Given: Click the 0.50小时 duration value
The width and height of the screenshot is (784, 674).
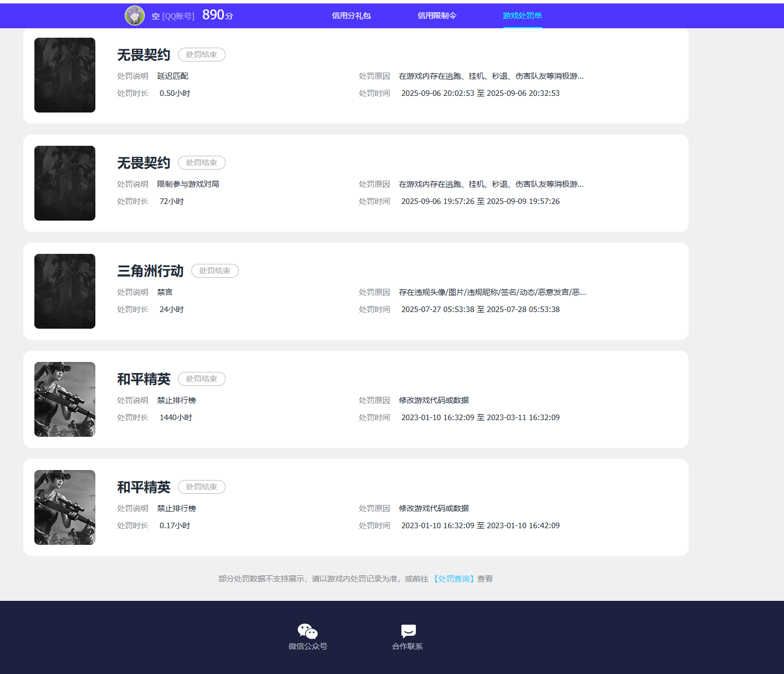Looking at the screenshot, I should (175, 93).
